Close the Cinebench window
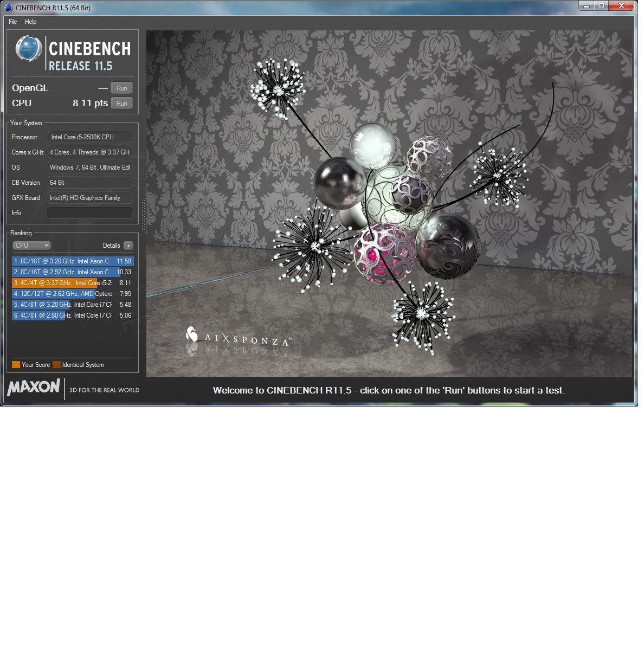 point(622,6)
